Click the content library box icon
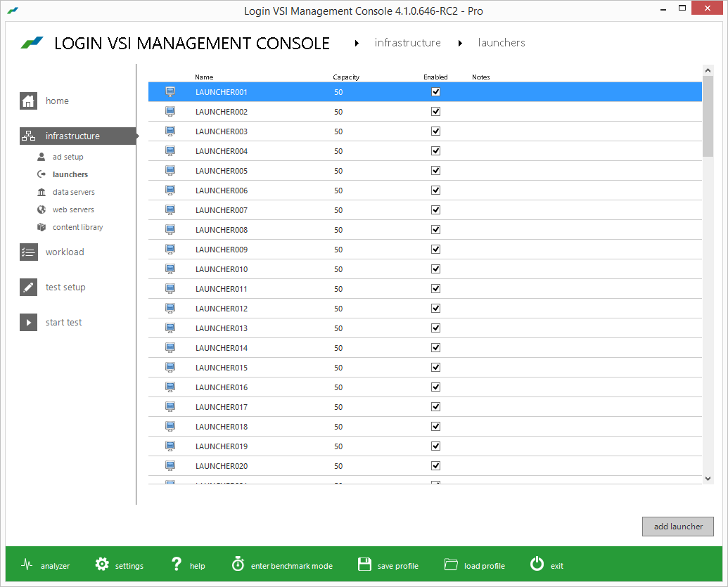The height and width of the screenshot is (587, 728). point(41,227)
